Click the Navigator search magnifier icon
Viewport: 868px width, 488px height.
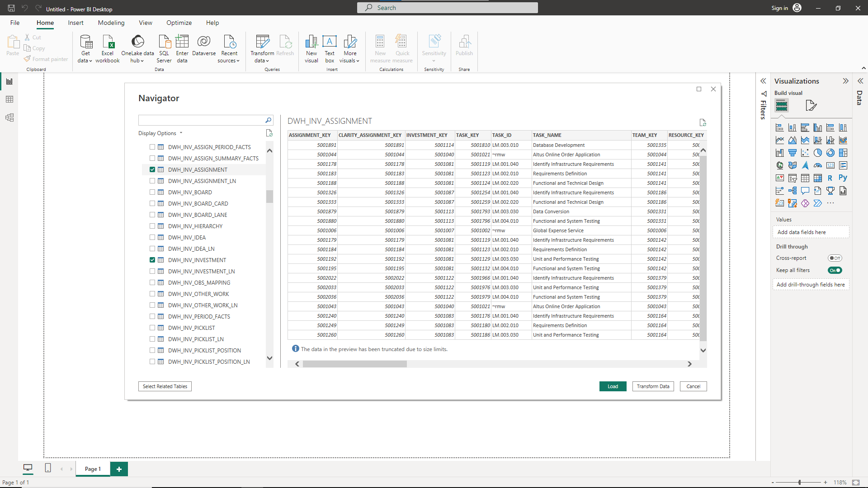pyautogui.click(x=268, y=120)
